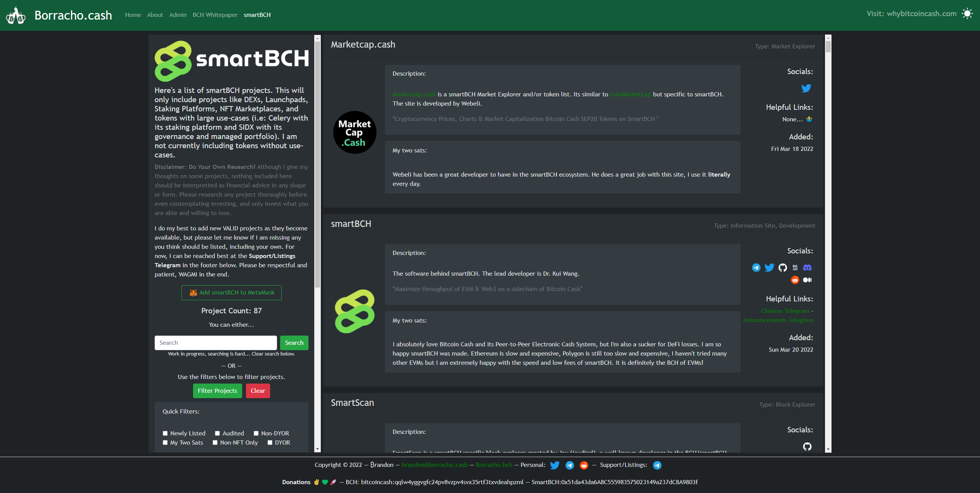Open smartBCH read.cash social icon

[795, 268]
